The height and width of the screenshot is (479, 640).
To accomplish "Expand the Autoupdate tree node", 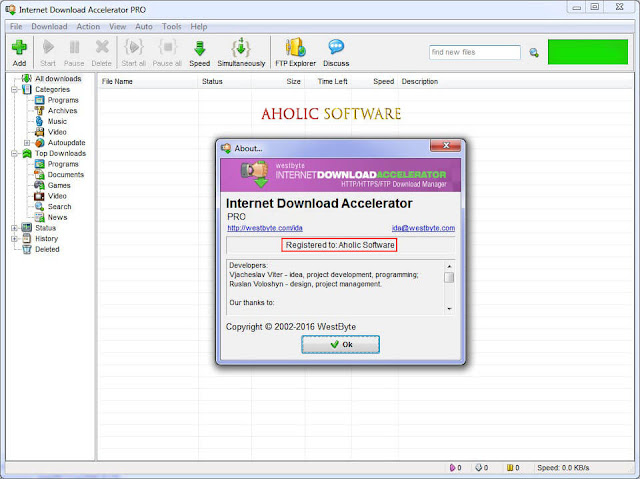I will 27,143.
